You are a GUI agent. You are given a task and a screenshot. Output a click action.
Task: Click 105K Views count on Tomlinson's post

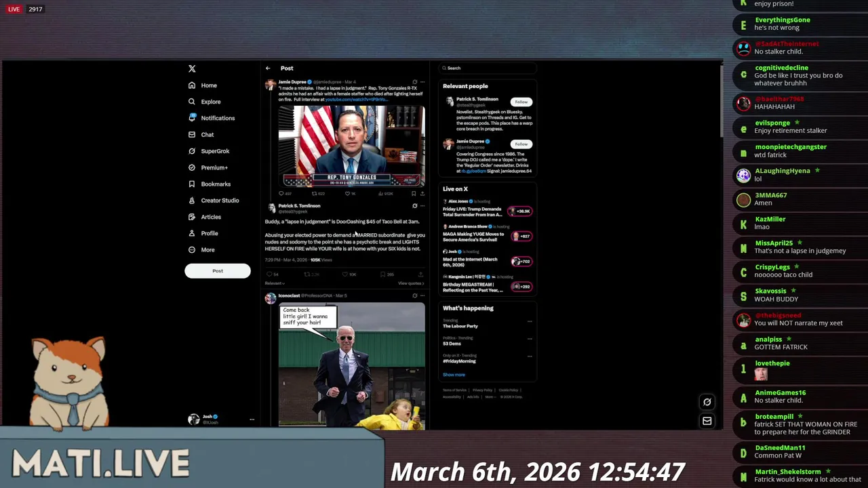pos(321,260)
